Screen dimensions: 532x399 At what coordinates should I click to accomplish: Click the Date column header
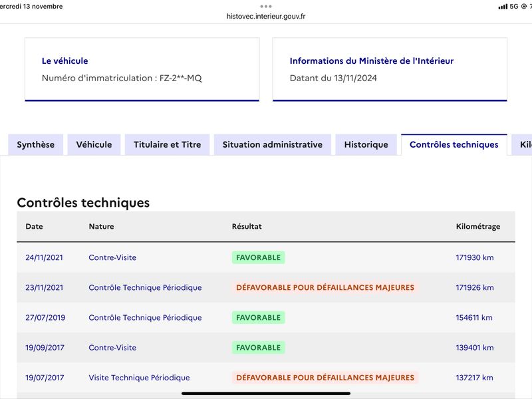click(35, 226)
